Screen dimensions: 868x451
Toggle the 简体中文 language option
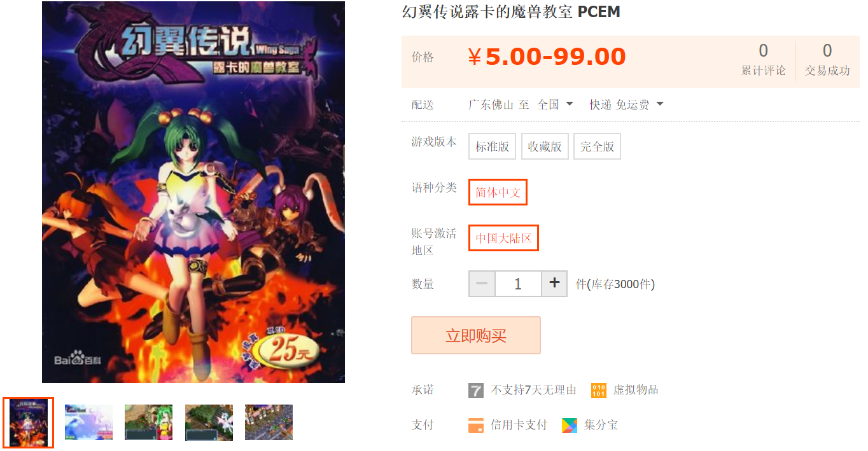tap(498, 192)
